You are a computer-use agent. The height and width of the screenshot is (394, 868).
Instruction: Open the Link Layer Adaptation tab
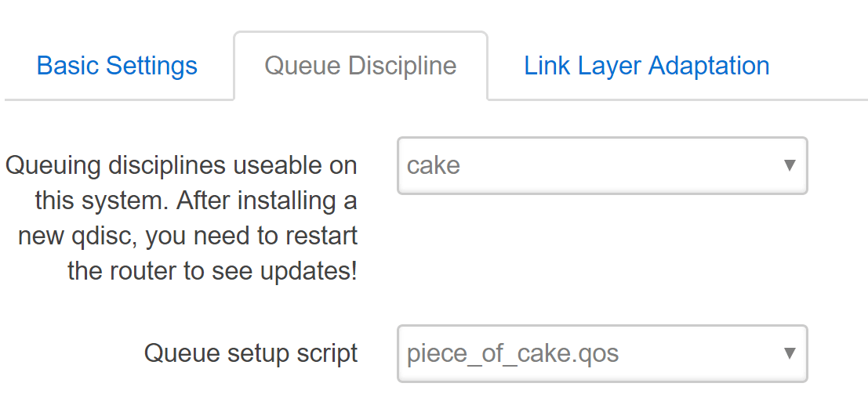pyautogui.click(x=647, y=66)
